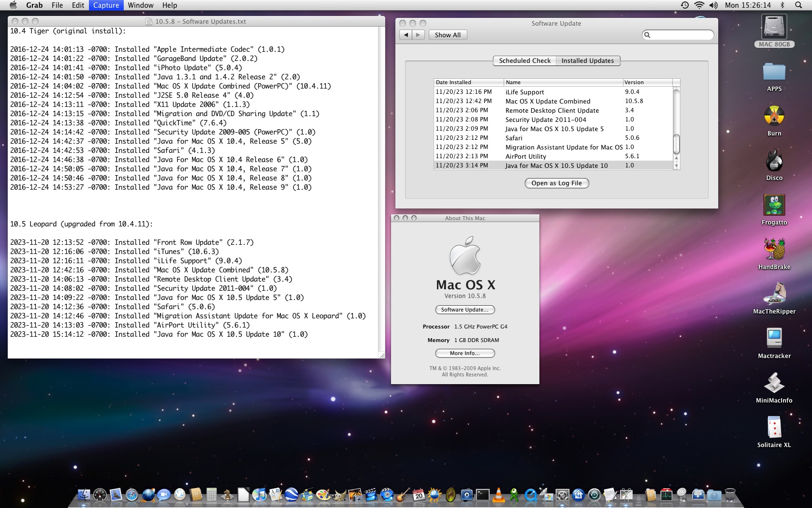Click Open as Log File button

557,183
